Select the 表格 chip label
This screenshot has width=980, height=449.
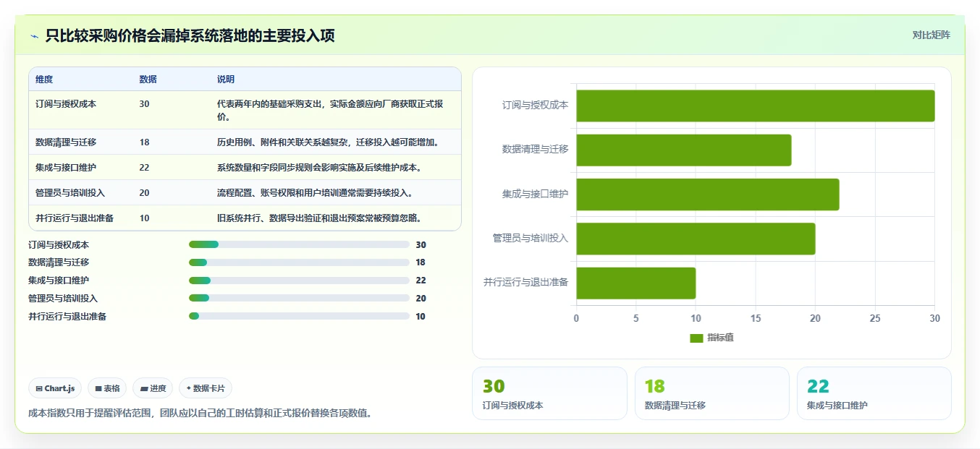111,388
